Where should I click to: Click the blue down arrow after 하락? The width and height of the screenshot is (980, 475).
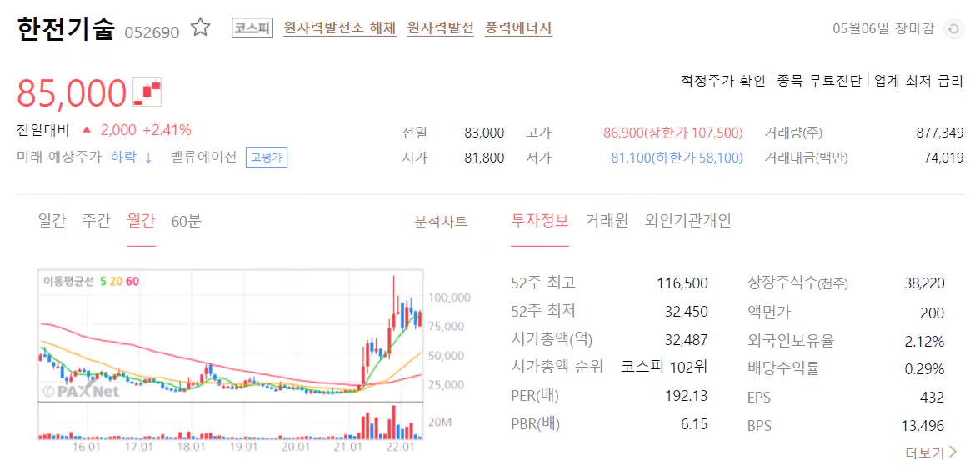(x=148, y=157)
